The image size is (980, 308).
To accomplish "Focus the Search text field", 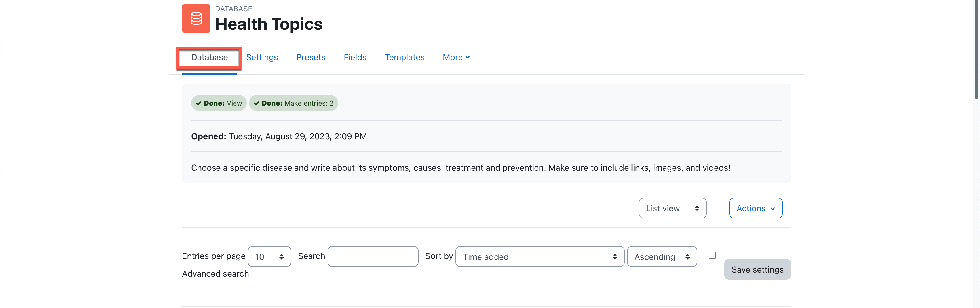I will click(373, 256).
